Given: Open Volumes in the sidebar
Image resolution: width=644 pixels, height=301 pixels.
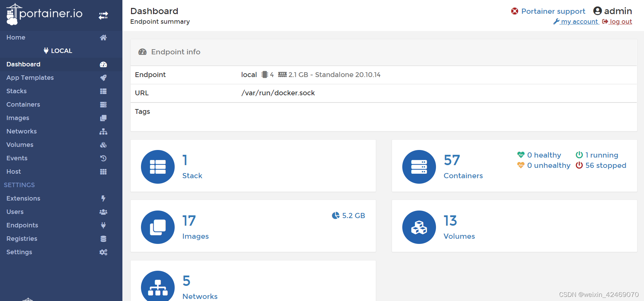Looking at the screenshot, I should (20, 144).
